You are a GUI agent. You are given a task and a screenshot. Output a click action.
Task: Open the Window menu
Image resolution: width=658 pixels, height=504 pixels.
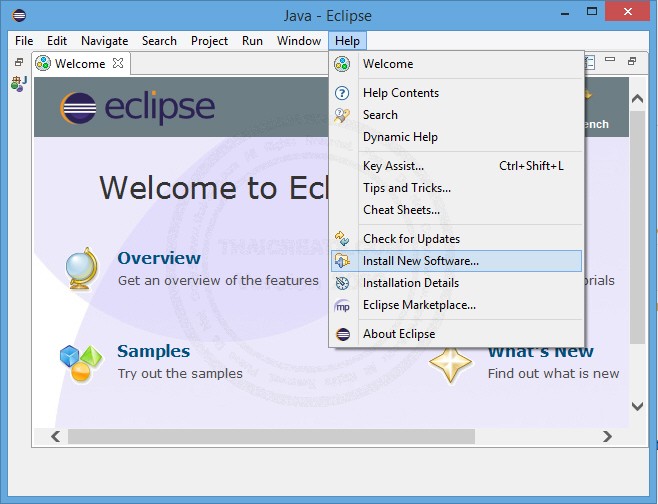coord(299,41)
